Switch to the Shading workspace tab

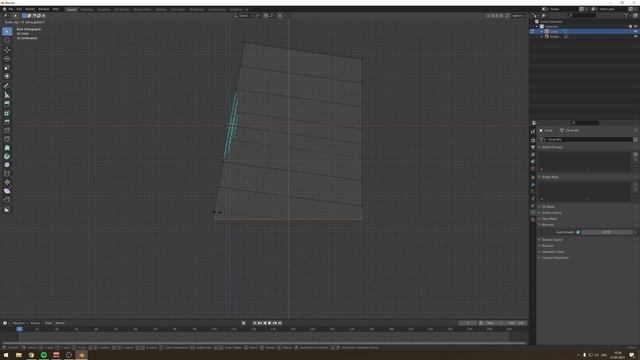pyautogui.click(x=161, y=9)
